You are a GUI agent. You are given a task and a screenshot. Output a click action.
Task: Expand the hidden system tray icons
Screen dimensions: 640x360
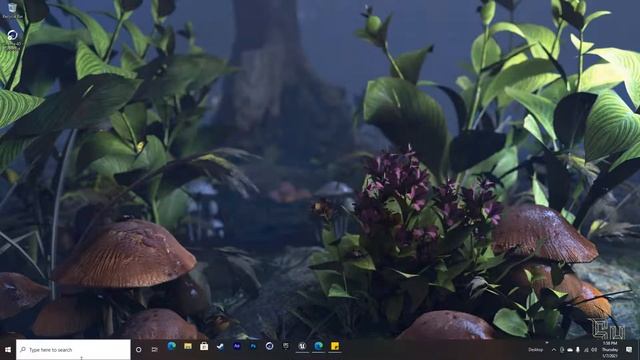554,350
